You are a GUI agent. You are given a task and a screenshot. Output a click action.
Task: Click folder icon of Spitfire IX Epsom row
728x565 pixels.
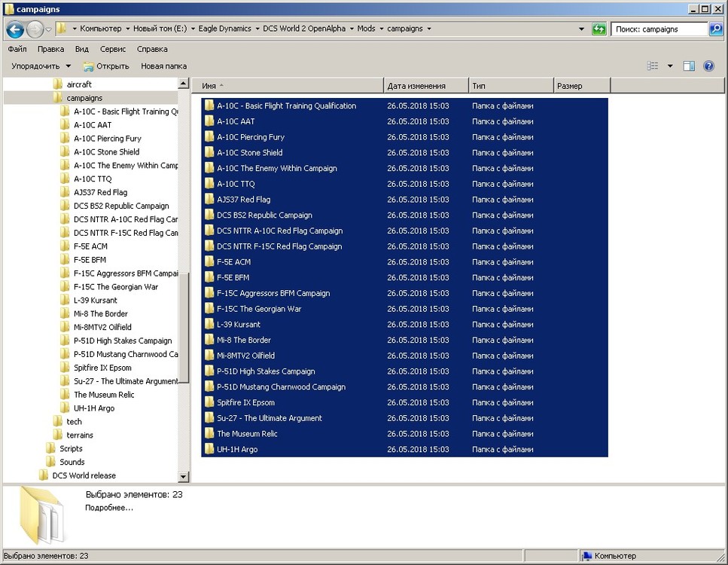pyautogui.click(x=209, y=402)
